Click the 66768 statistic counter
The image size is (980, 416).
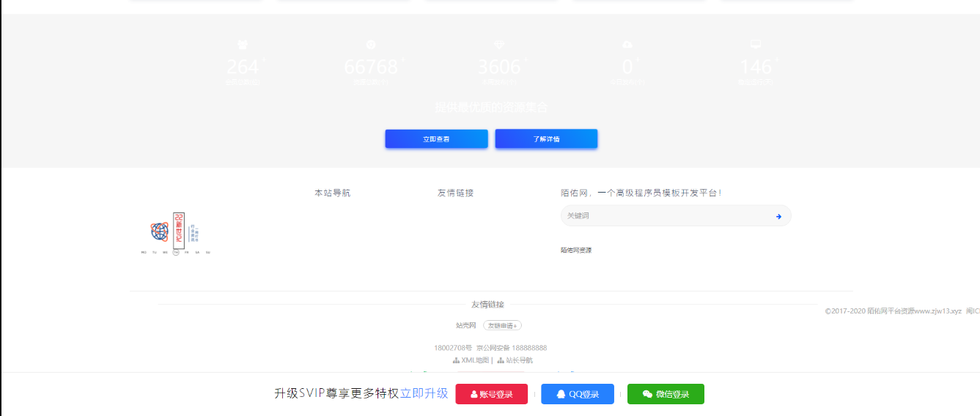(371, 67)
